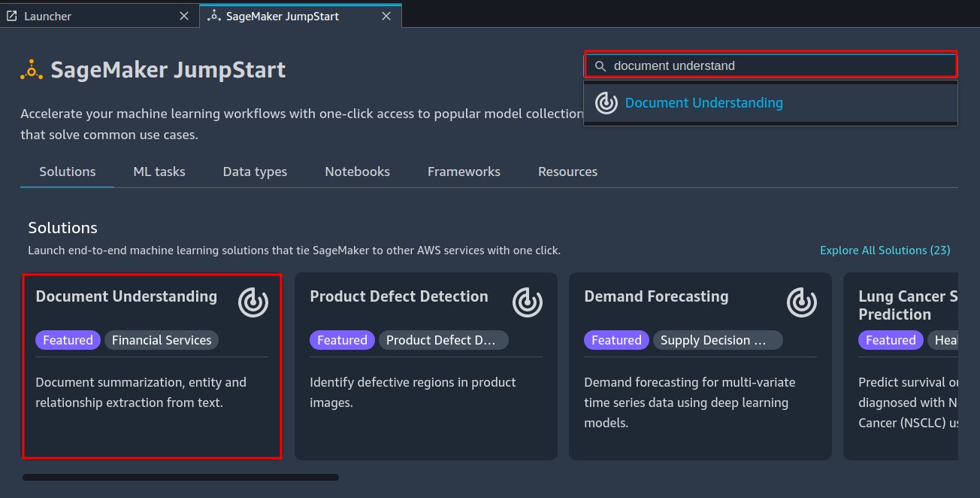Click the horizontal scrollbar below solution cards
The width and height of the screenshot is (980, 498).
pyautogui.click(x=180, y=477)
